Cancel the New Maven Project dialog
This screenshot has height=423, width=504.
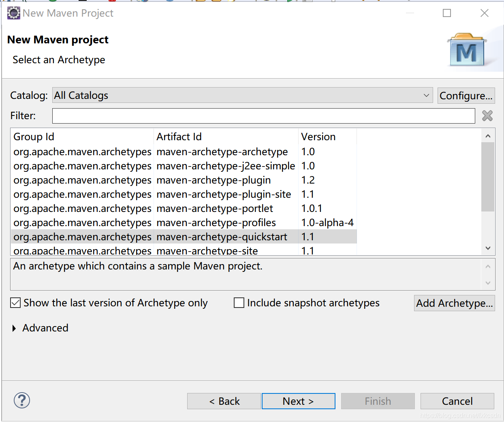457,401
